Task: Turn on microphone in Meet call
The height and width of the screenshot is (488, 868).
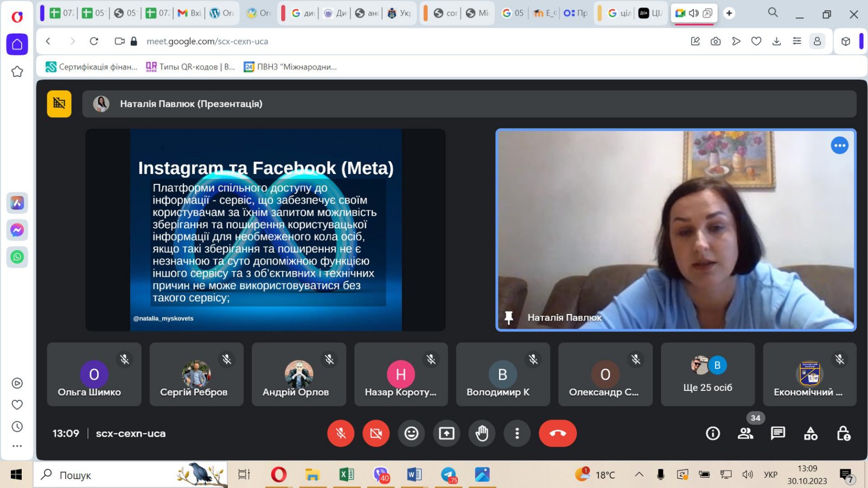Action: 341,433
